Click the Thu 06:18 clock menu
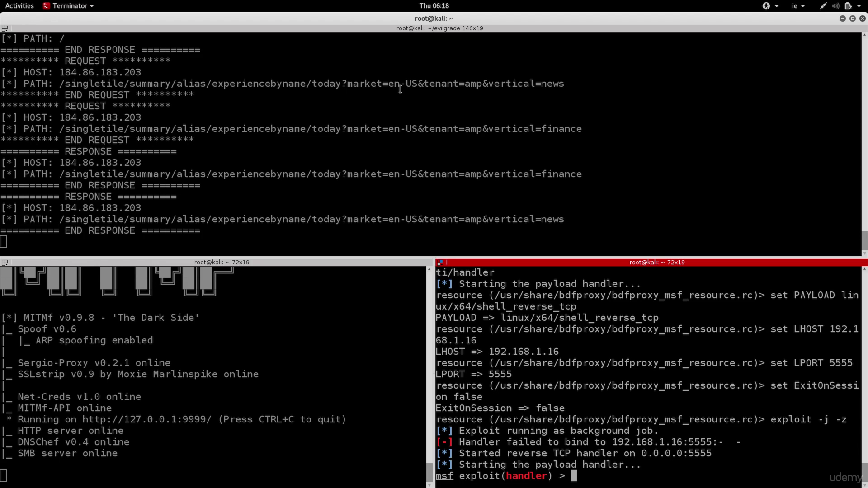868x488 pixels. [x=434, y=6]
